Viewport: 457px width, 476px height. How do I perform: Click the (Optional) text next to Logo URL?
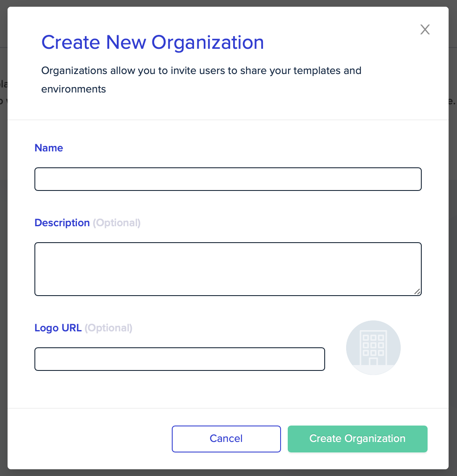(x=108, y=328)
